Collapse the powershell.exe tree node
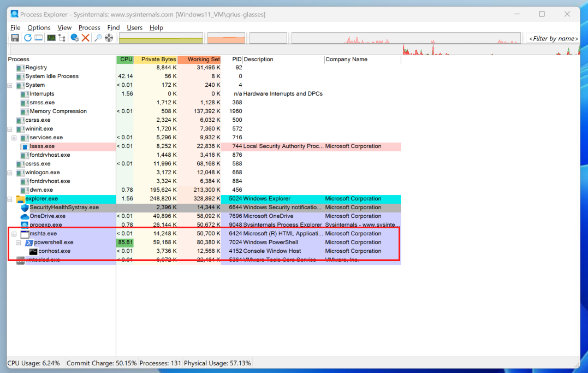588x373 pixels. click(19, 243)
